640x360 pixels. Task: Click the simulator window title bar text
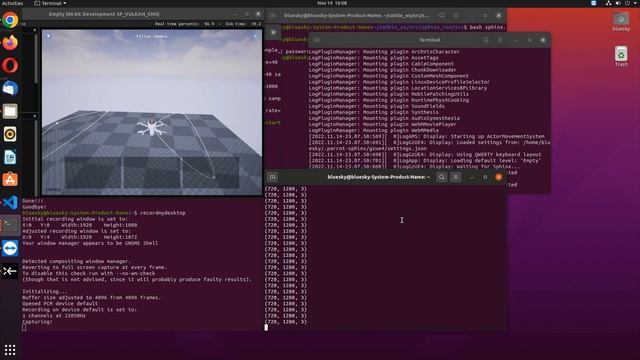104,14
